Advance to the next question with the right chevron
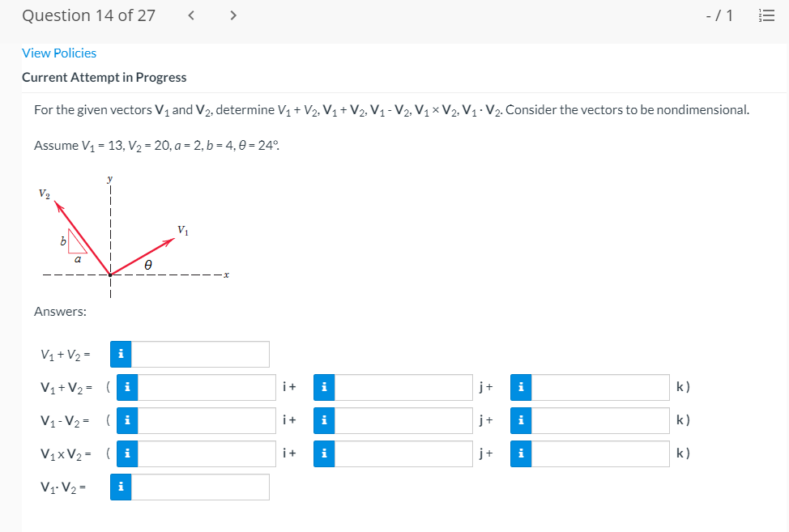 [232, 15]
